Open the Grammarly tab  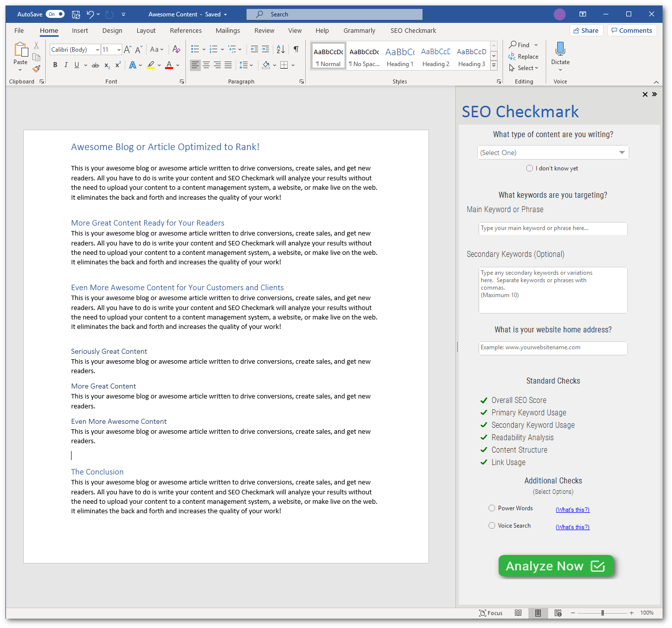[x=359, y=31]
